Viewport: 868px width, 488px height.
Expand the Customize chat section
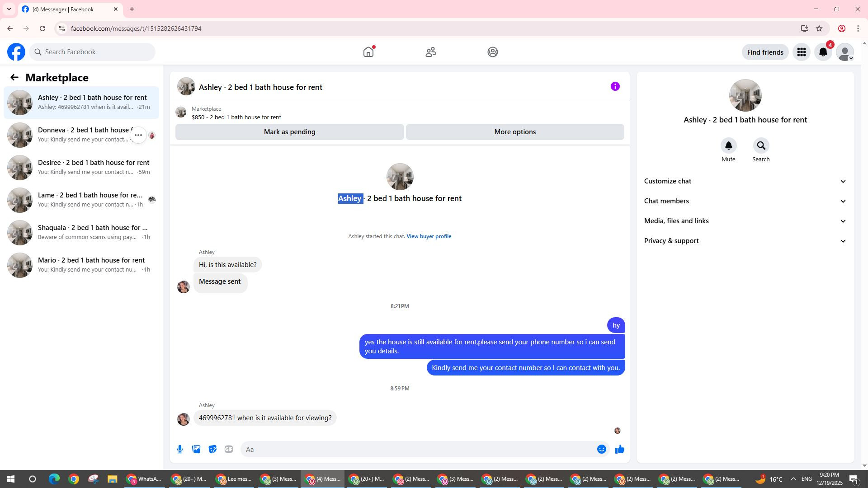tap(745, 181)
